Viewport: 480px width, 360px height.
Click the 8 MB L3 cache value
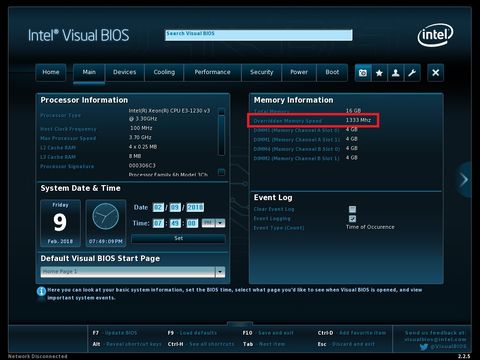[135, 156]
